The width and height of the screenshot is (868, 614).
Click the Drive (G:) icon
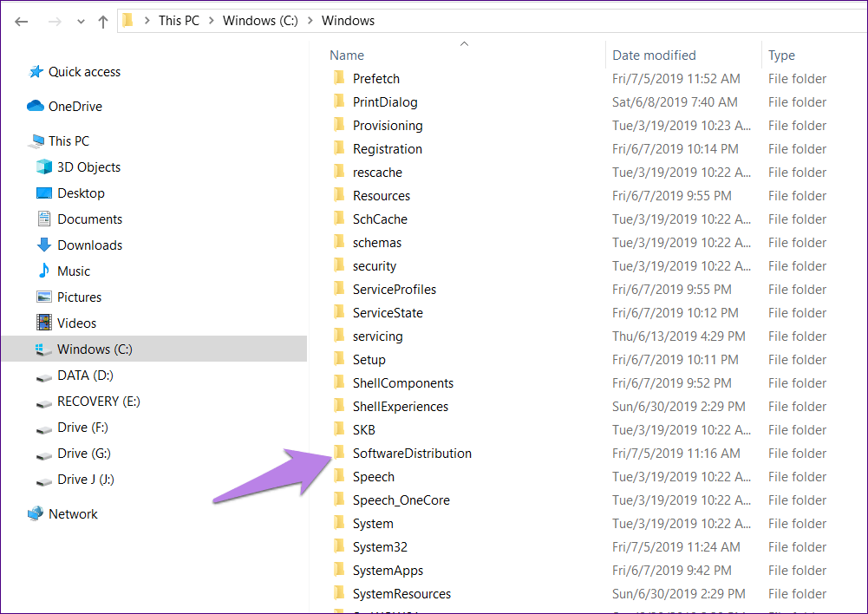coord(43,455)
